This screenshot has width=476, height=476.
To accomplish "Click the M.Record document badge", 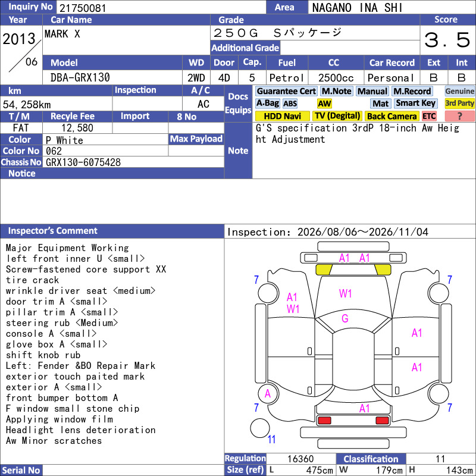I will click(412, 91).
